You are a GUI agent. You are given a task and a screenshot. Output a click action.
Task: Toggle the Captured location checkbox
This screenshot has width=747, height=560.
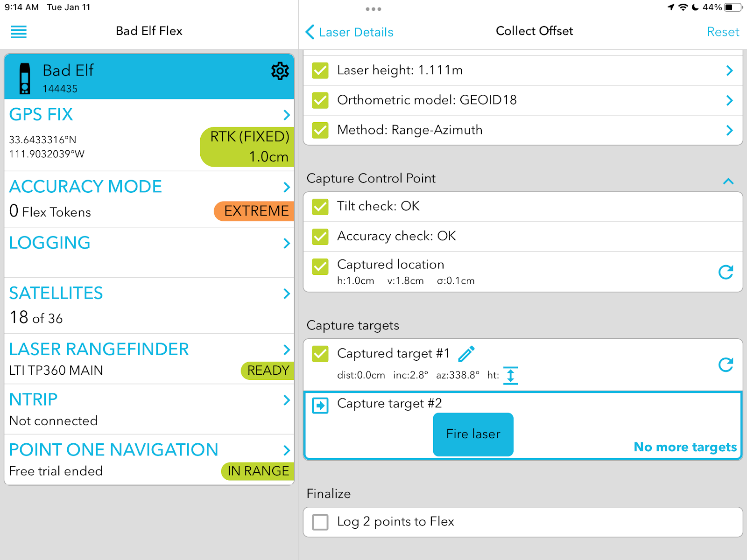[x=320, y=266]
